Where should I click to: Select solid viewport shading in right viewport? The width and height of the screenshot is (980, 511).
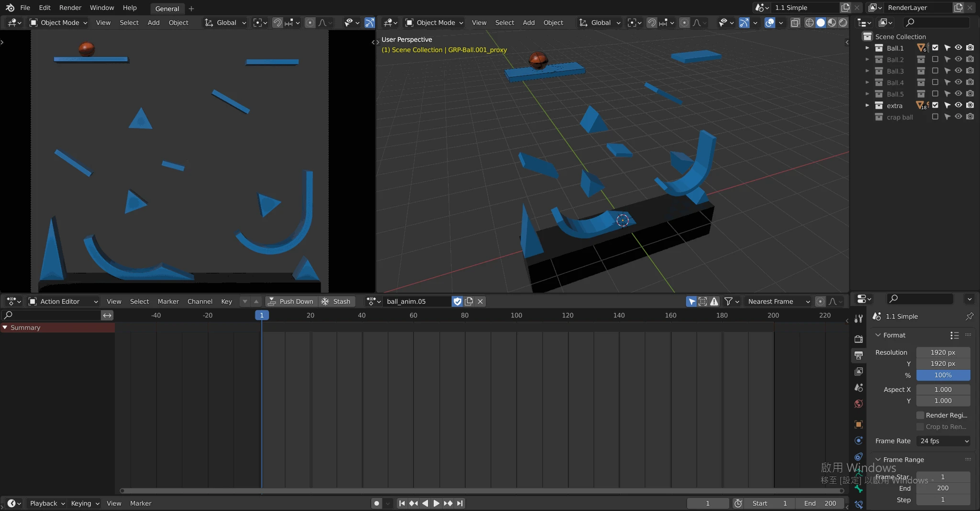(x=821, y=23)
